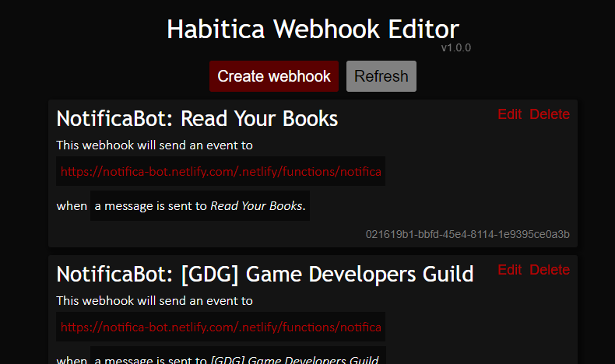Select the Habitica Webhook Editor title
Viewport: 615px width, 364px height.
pos(313,30)
